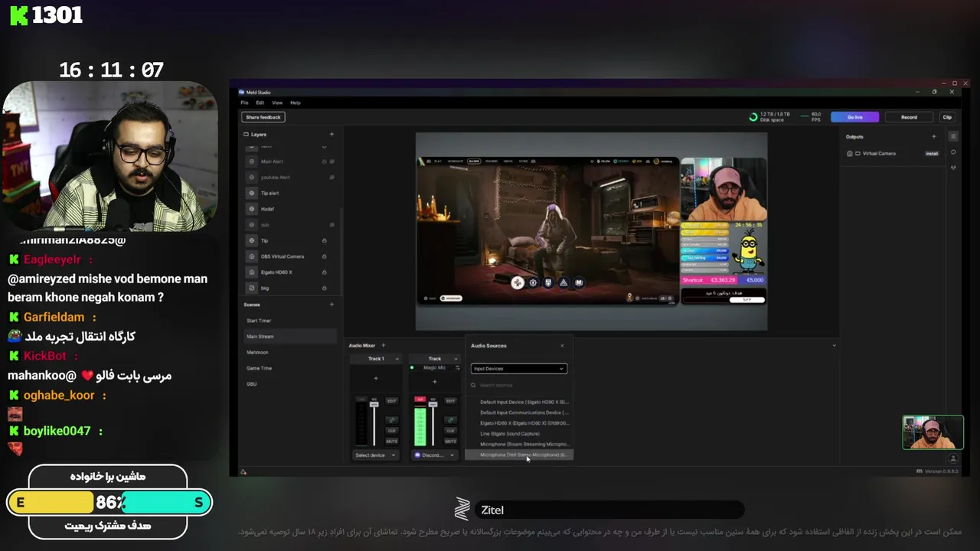
Task: Toggle CUE on Track 1
Action: (391, 431)
